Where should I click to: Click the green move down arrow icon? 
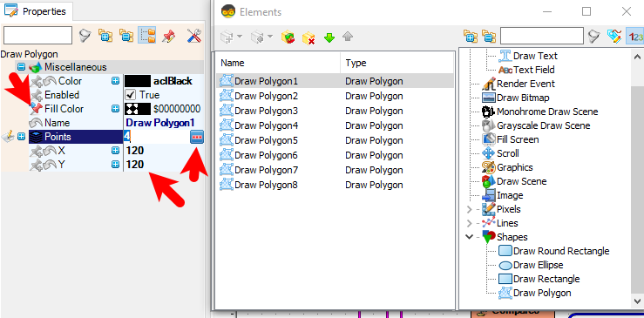[329, 37]
